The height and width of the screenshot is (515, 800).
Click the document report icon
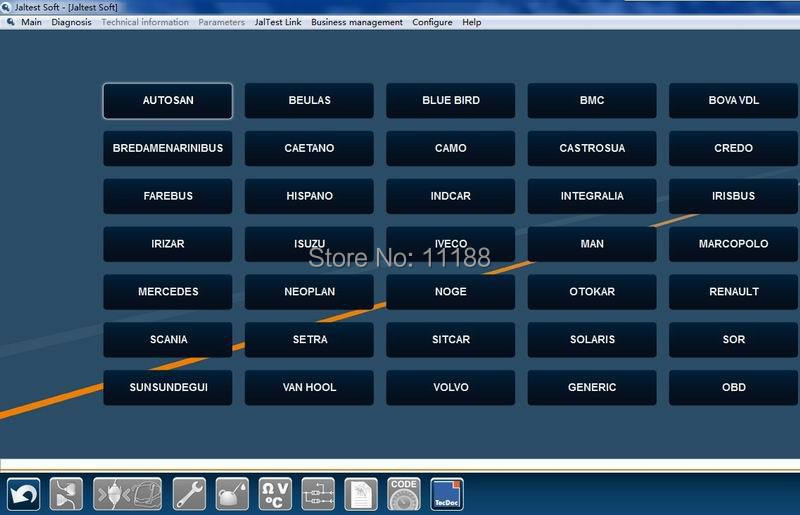(361, 494)
